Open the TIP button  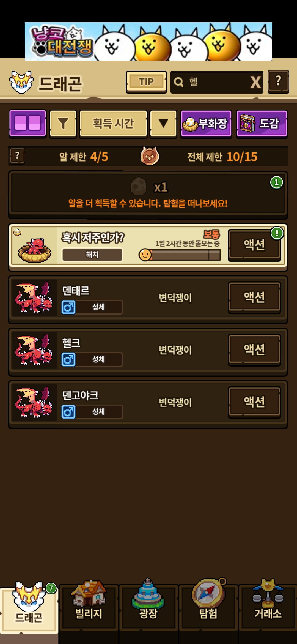[x=146, y=82]
